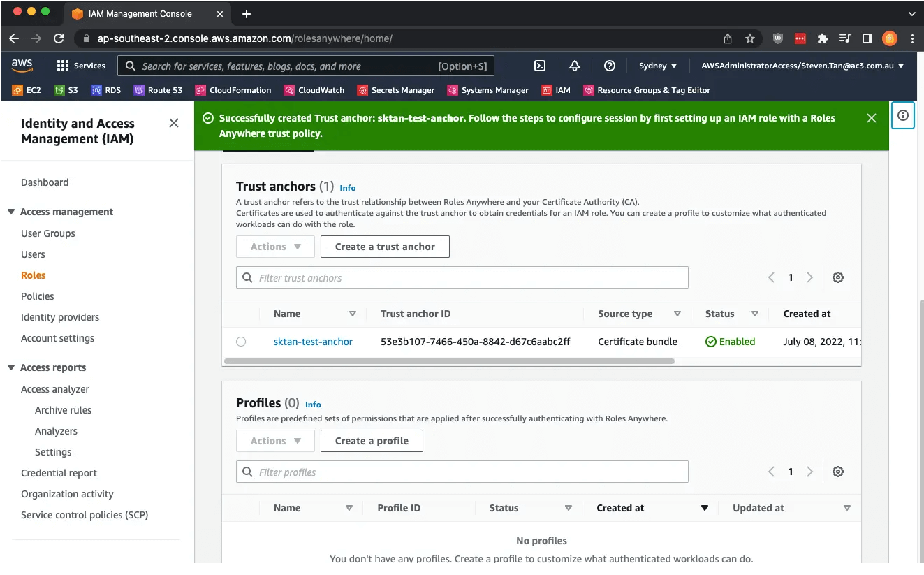This screenshot has width=924, height=575.
Task: Focus the Filter trust anchors field
Action: click(462, 277)
